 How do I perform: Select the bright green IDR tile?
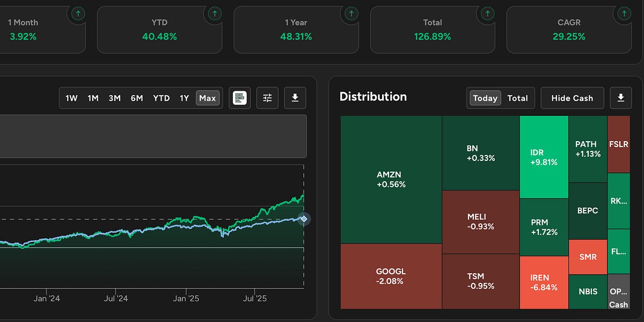pyautogui.click(x=543, y=157)
